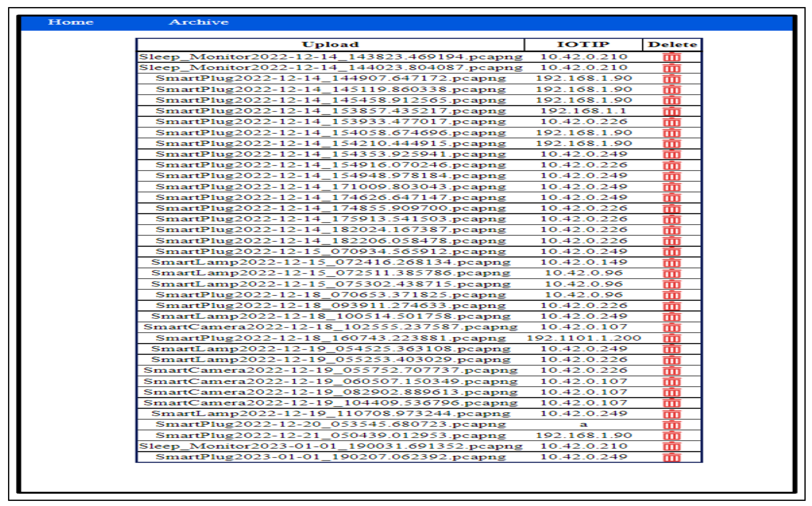812x506 pixels.
Task: Go to the Archive page
Action: tap(199, 22)
